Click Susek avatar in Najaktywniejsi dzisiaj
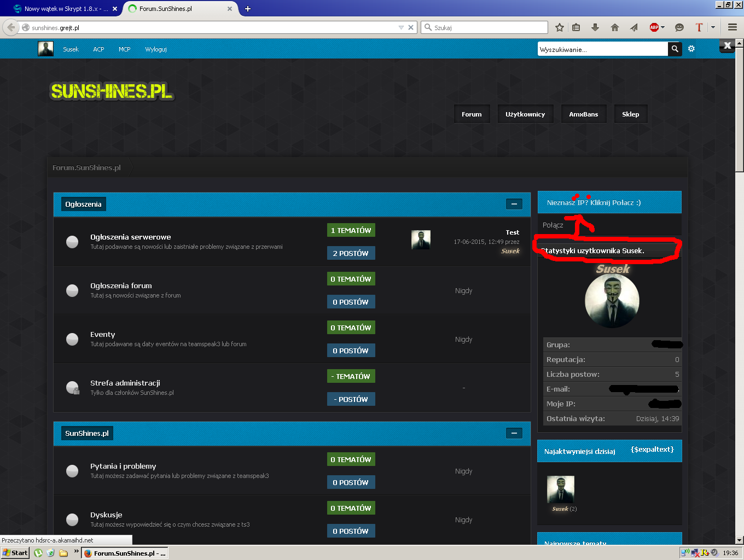 pos(561,489)
